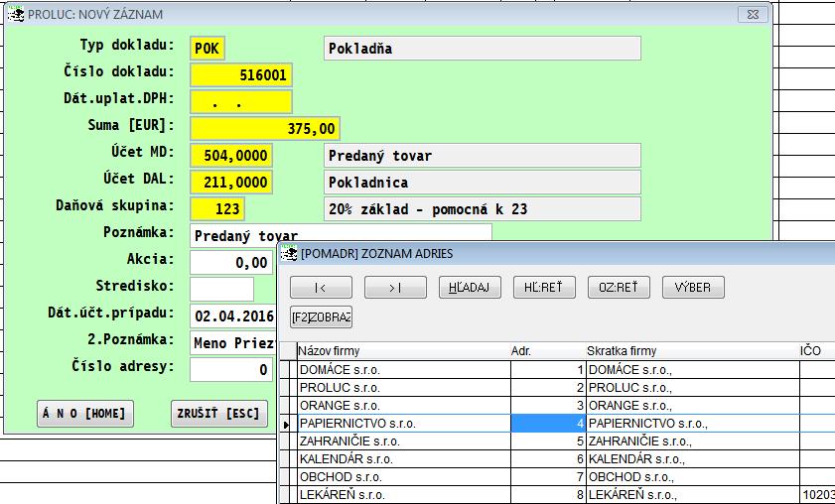835x504 pixels.
Task: Click Adr. column header
Action: click(548, 351)
